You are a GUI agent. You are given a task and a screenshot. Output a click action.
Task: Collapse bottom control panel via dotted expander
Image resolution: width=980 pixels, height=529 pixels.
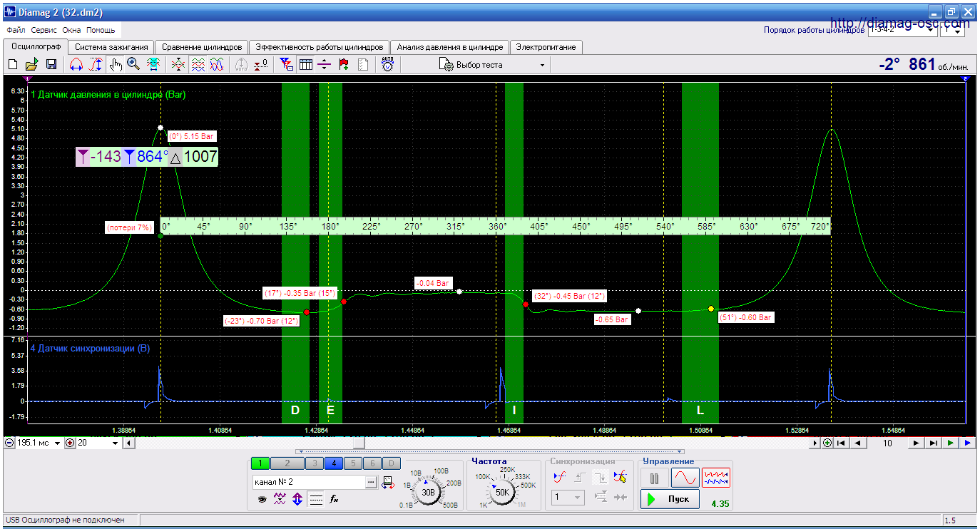(x=490, y=451)
